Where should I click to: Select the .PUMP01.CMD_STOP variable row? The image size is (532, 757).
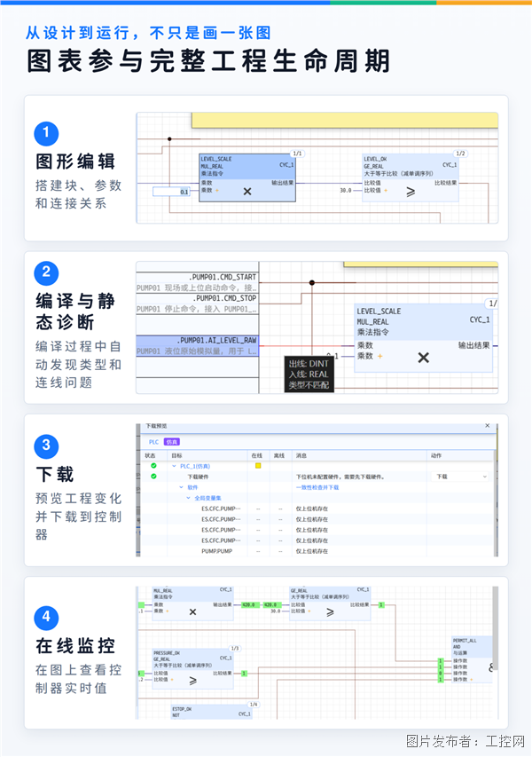click(x=197, y=304)
